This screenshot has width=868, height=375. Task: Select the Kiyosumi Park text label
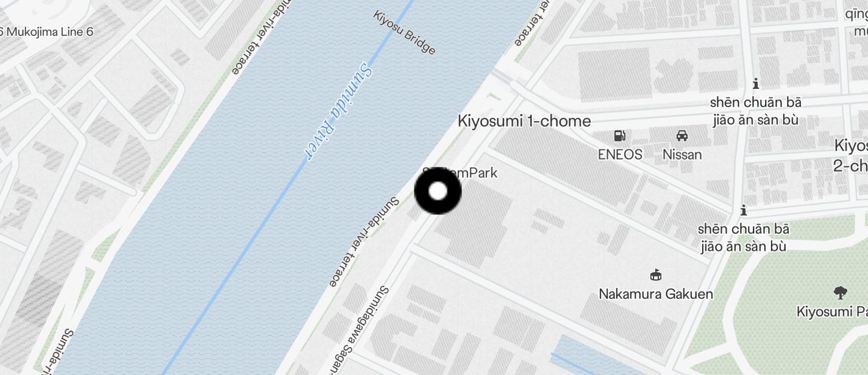pos(832,312)
